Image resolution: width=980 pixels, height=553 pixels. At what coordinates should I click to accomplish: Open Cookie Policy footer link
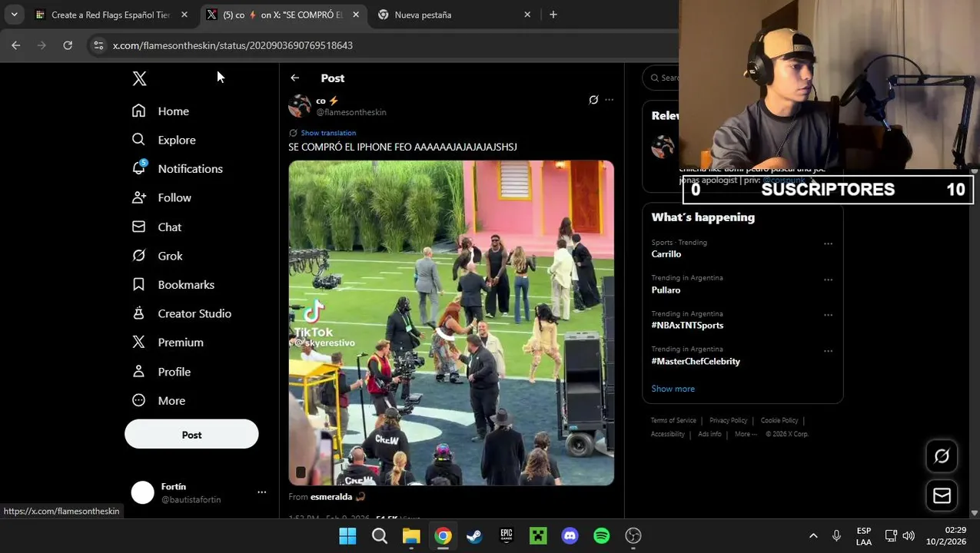pyautogui.click(x=779, y=421)
